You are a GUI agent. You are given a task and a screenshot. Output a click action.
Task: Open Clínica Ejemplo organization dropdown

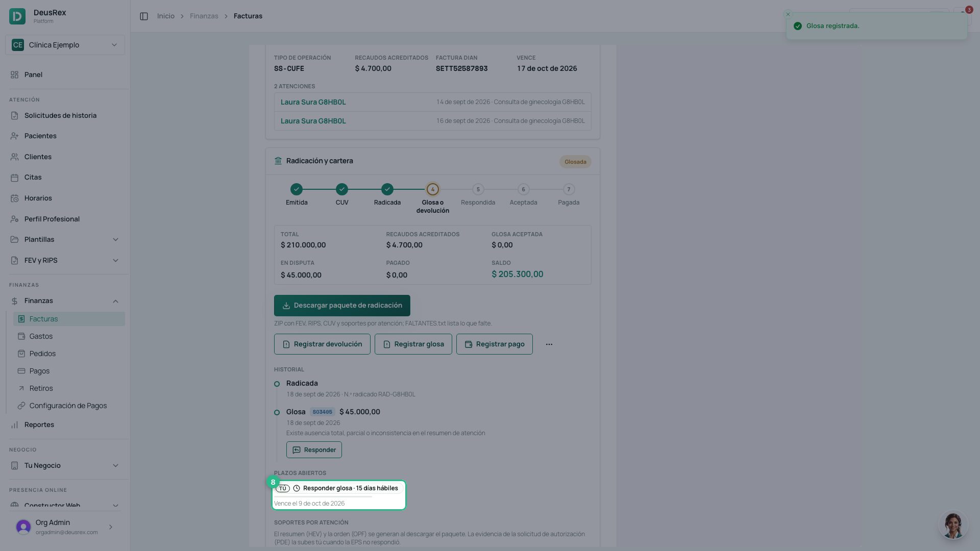pos(65,45)
